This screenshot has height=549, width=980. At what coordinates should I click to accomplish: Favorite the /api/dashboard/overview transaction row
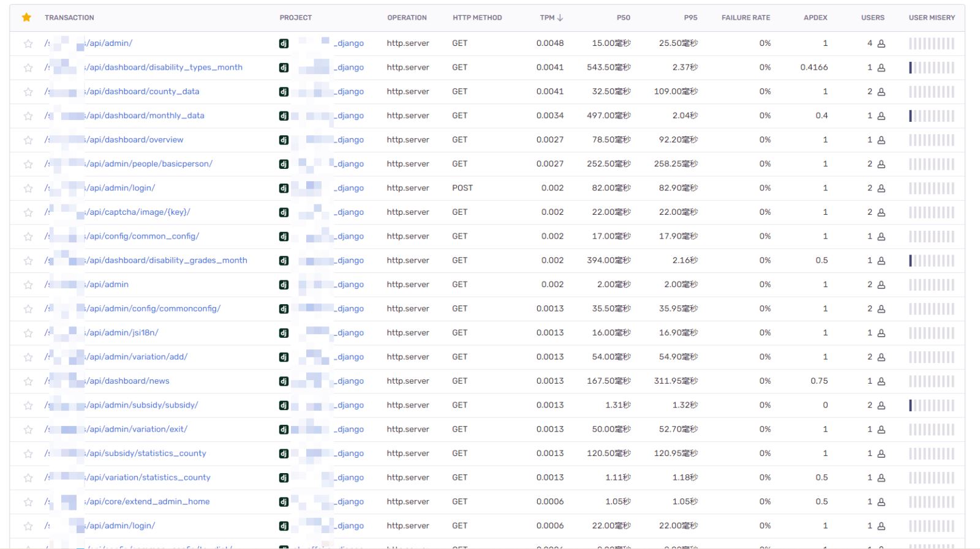[x=28, y=140]
